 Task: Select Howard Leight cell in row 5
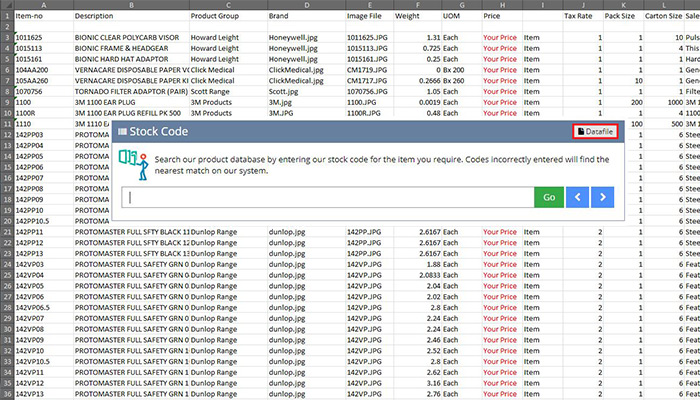(x=229, y=59)
